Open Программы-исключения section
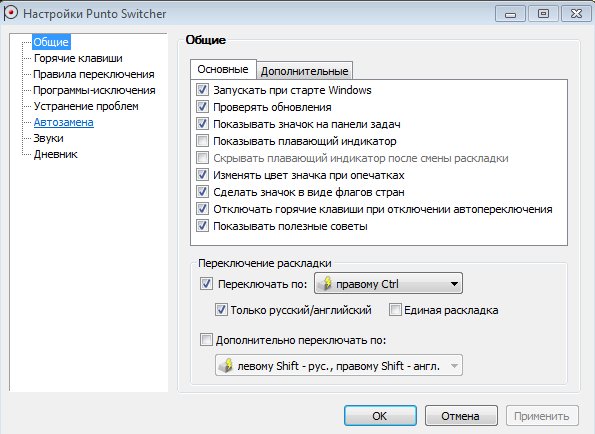 click(x=94, y=90)
